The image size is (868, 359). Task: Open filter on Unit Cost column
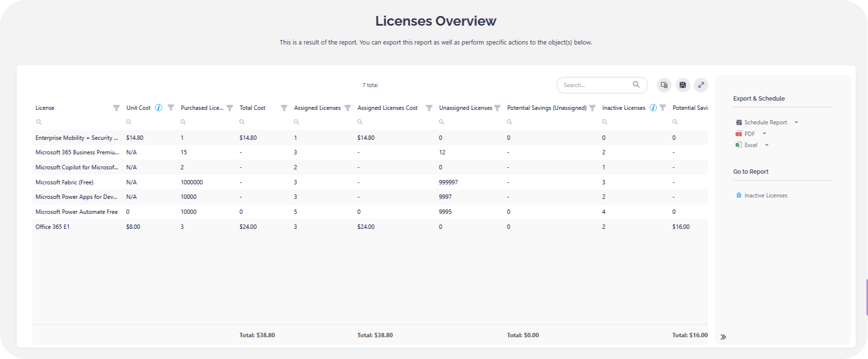click(171, 108)
